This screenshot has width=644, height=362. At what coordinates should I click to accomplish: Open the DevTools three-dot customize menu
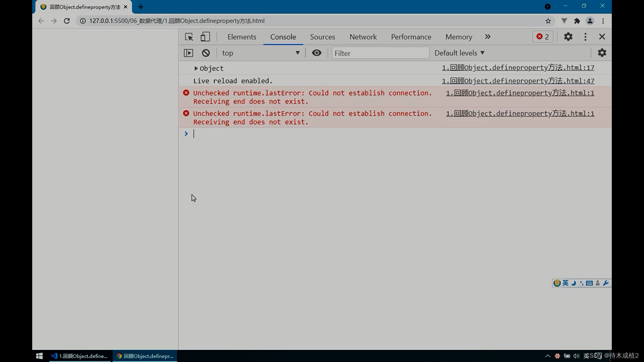point(585,37)
